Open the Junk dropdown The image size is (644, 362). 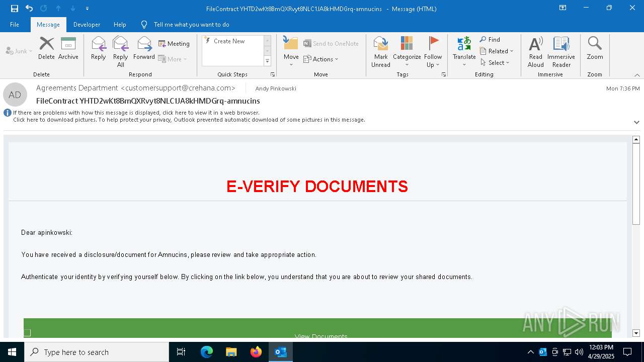19,51
